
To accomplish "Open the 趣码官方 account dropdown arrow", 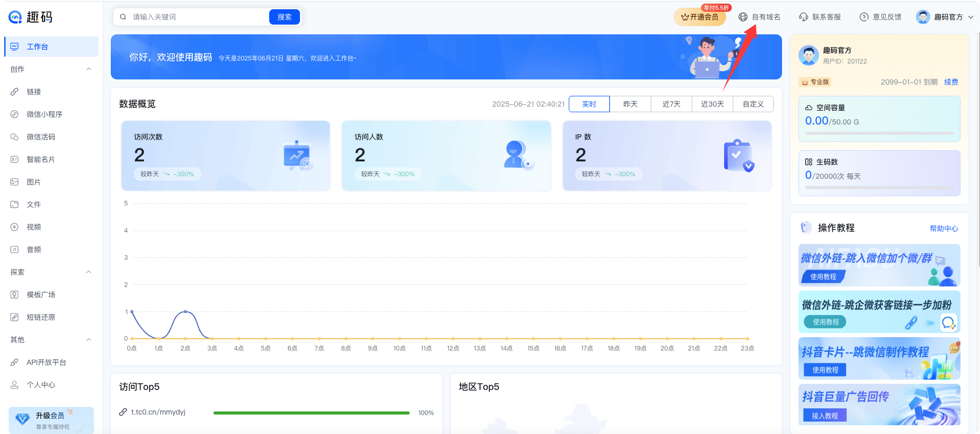I will coord(970,17).
